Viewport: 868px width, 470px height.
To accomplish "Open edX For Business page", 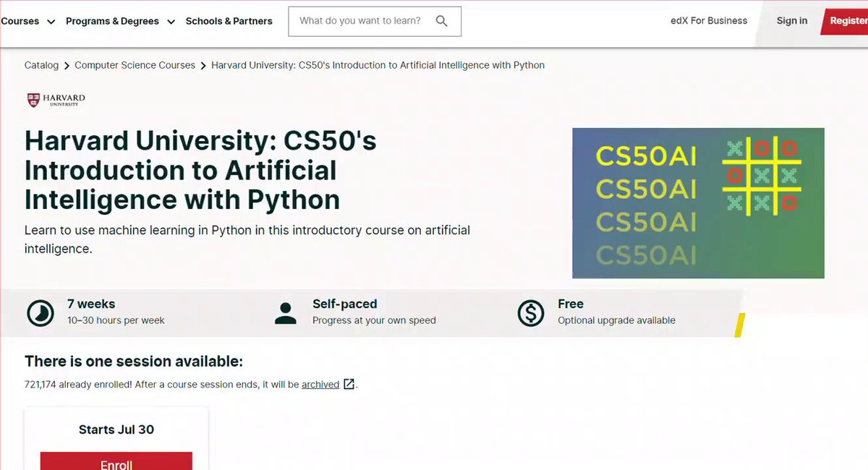I will (x=709, y=21).
